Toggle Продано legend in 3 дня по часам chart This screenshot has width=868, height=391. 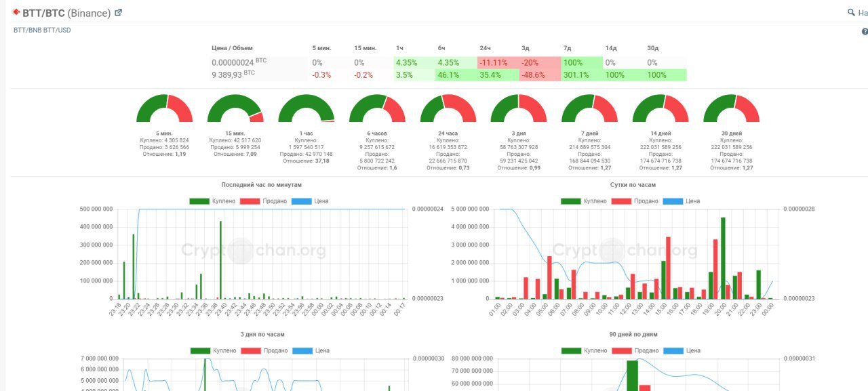click(x=264, y=350)
